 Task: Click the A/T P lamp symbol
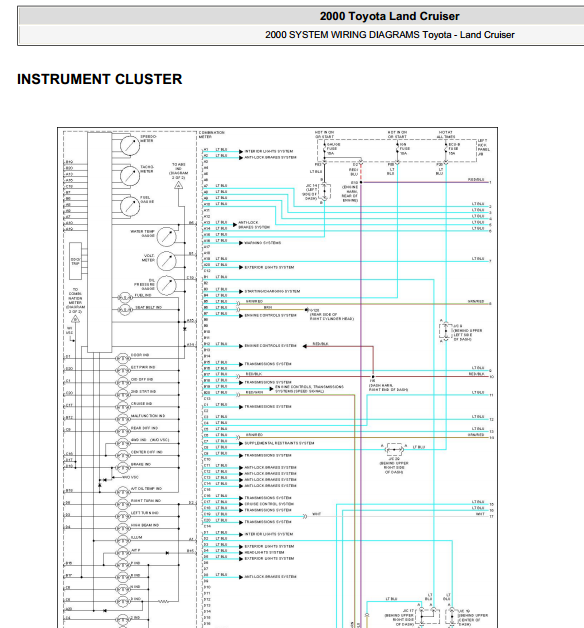pyautogui.click(x=123, y=553)
